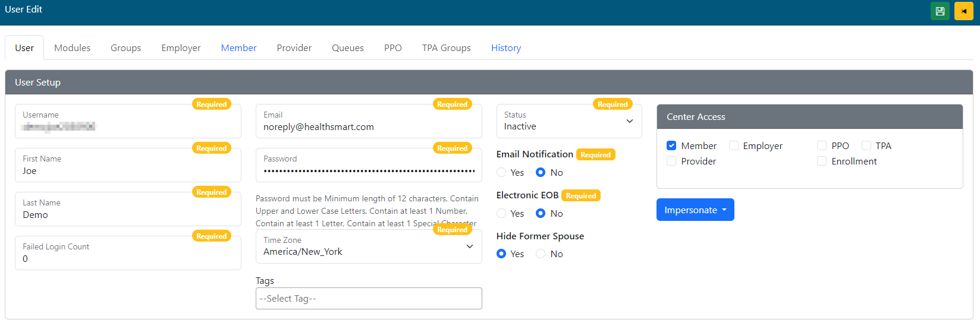
Task: Open the Impersonate dropdown button
Action: click(695, 210)
